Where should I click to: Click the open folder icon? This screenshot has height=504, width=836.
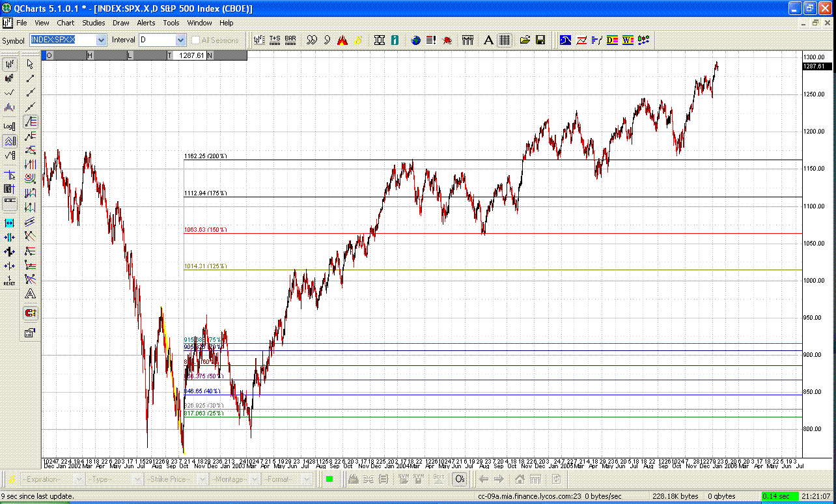525,40
